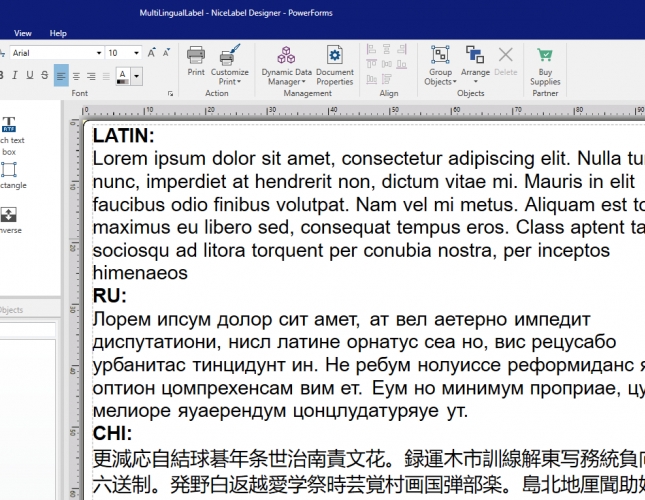Click the Arrange button
Viewport: 645px width, 500px height.
(x=475, y=62)
